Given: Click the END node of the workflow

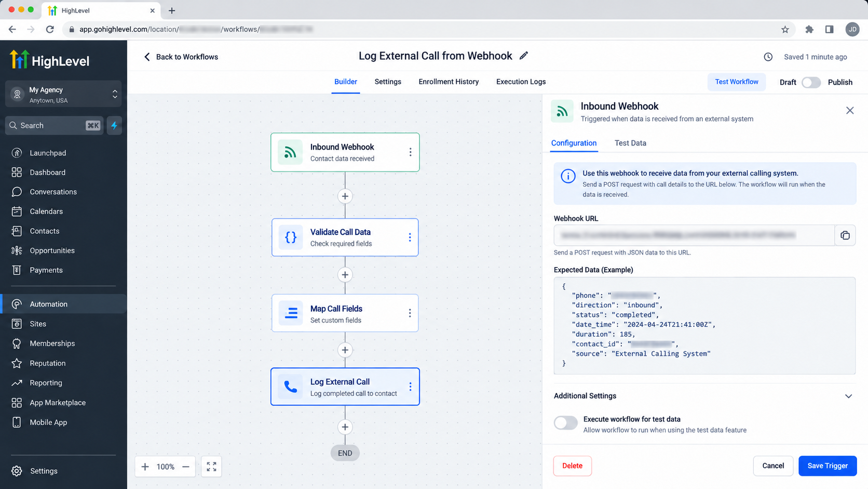Looking at the screenshot, I should tap(345, 453).
